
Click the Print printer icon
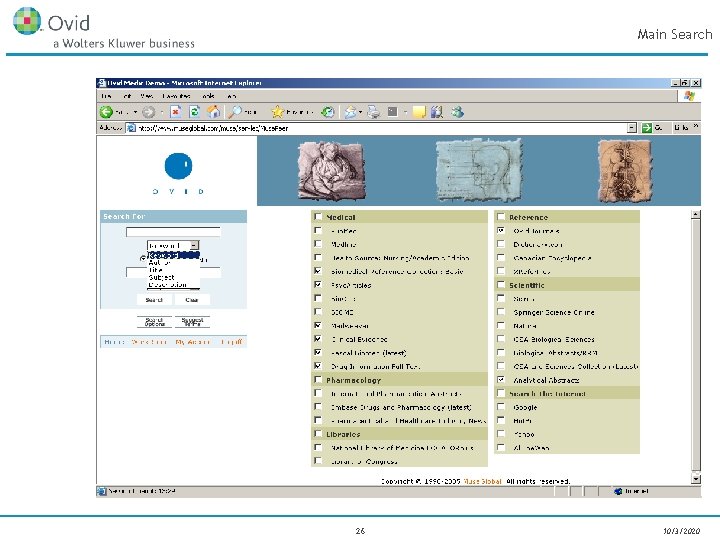(374, 112)
